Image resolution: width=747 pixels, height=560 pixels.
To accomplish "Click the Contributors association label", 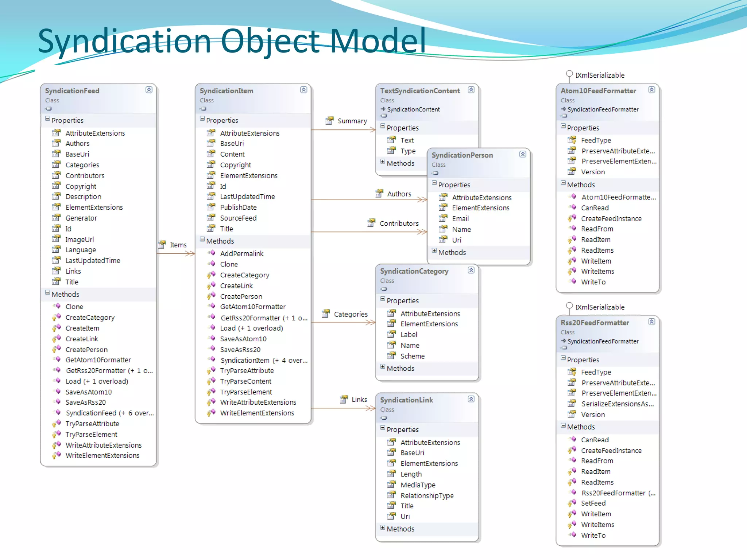I will pyautogui.click(x=399, y=223).
